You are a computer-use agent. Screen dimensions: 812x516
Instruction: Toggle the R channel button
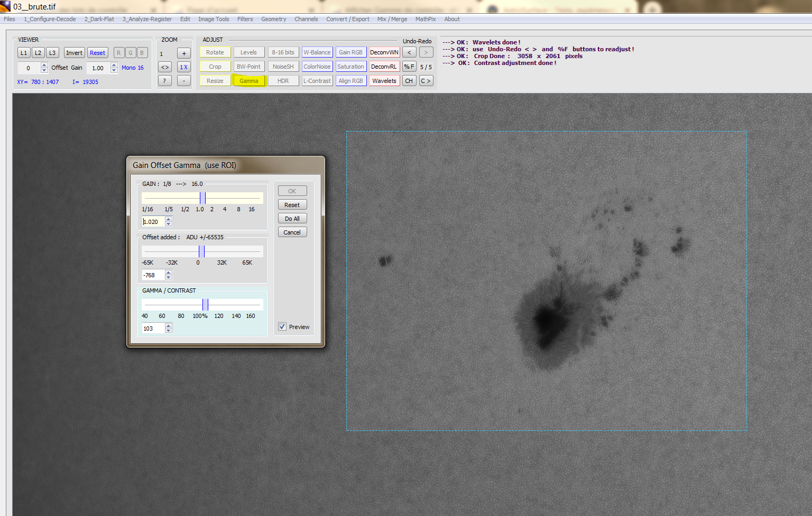tap(119, 53)
